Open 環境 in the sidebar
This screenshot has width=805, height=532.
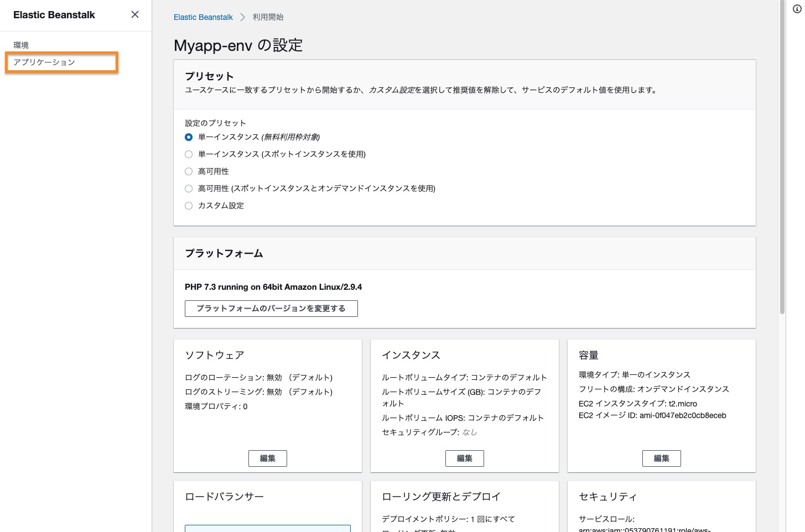coord(21,45)
